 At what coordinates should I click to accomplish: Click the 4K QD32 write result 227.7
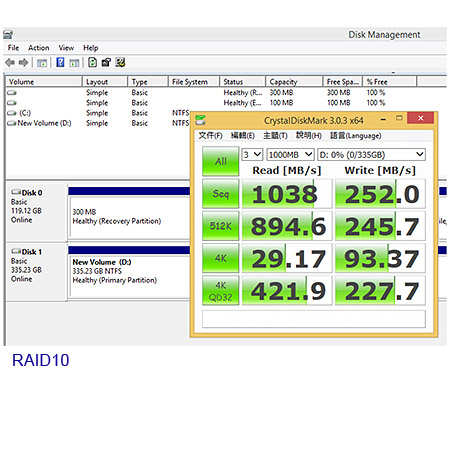pos(380,291)
